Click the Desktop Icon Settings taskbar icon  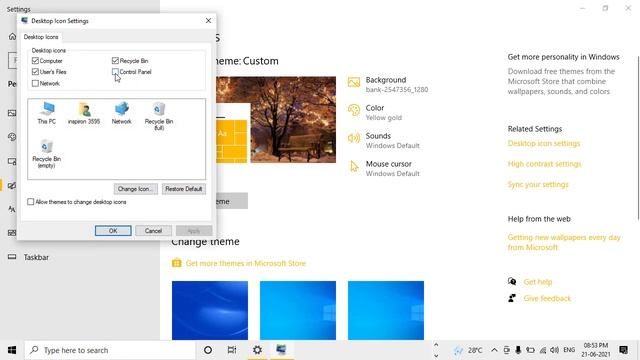point(281,350)
